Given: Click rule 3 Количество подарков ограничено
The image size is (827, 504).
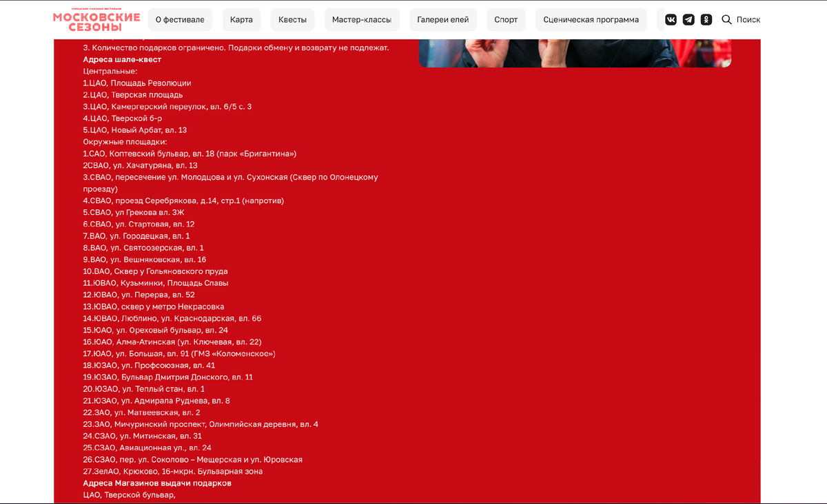Looking at the screenshot, I should coord(236,48).
